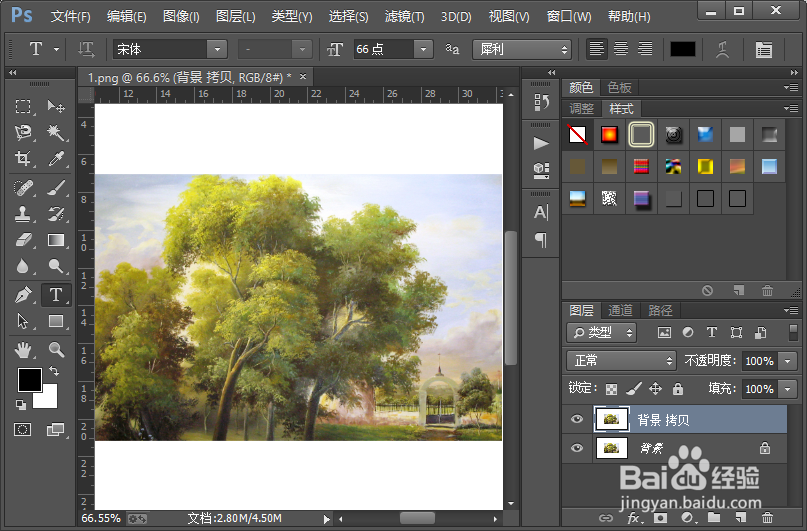The image size is (807, 531).
Task: Select the Eyedropper tool
Action: coord(56,158)
